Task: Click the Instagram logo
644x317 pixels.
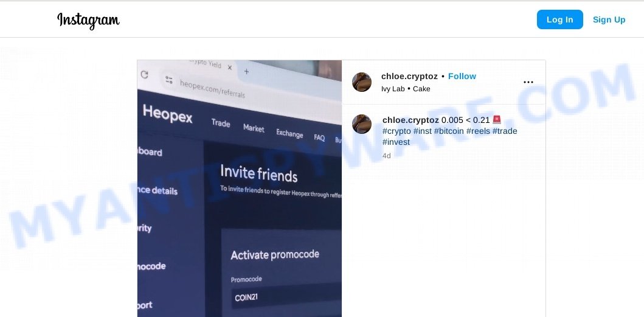Action: coord(88,19)
